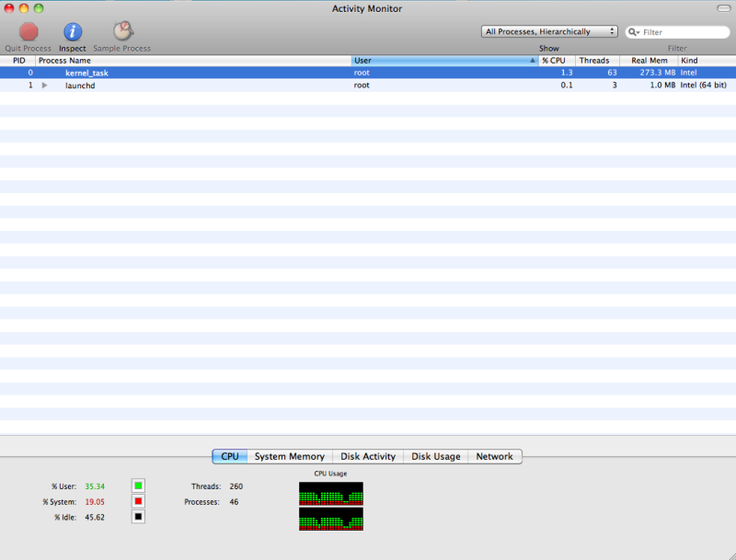Click the red close window button
The height and width of the screenshot is (560, 736).
(9, 8)
